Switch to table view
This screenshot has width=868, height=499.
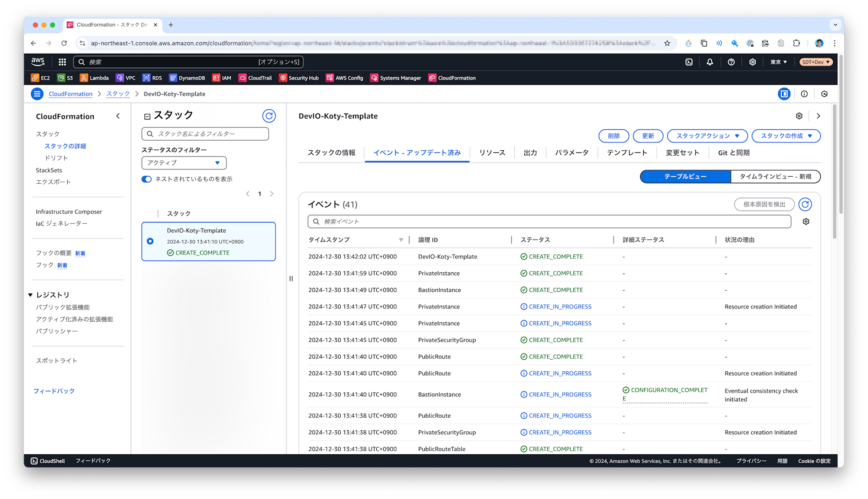click(686, 177)
